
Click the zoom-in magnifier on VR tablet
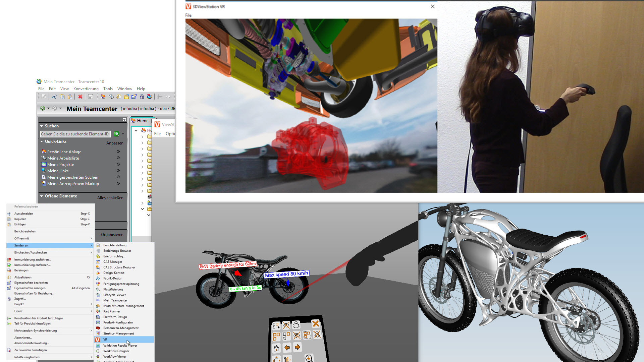coord(309,358)
